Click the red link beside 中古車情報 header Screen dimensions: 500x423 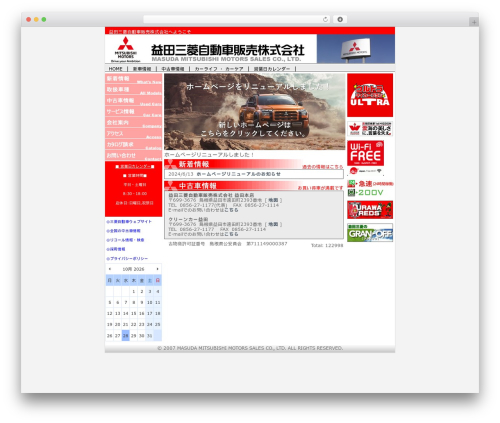click(320, 188)
